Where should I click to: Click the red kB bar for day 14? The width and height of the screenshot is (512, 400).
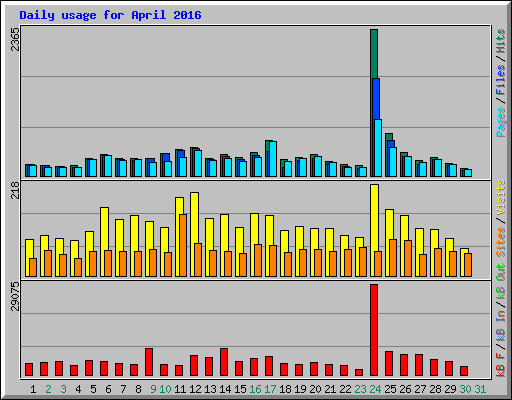[224, 362]
